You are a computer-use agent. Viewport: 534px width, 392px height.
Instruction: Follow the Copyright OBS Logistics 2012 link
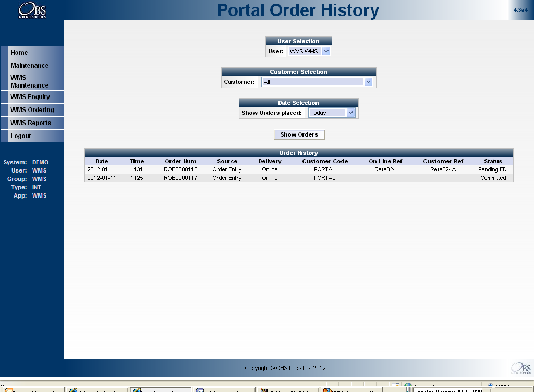pos(285,368)
